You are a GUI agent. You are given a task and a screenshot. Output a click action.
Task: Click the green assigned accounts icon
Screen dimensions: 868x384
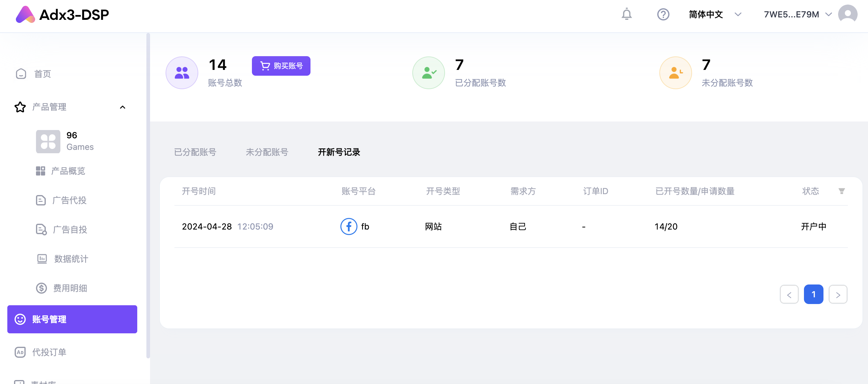(429, 72)
